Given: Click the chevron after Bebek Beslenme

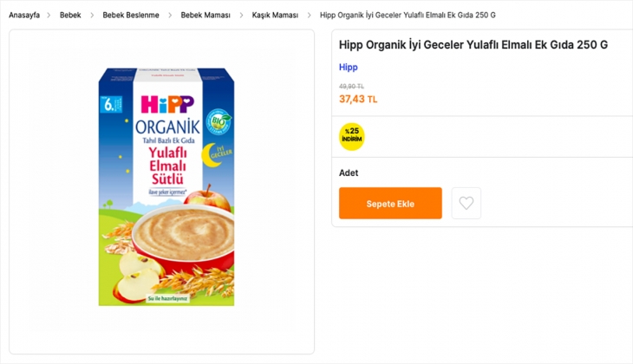Looking at the screenshot, I should pyautogui.click(x=170, y=16).
